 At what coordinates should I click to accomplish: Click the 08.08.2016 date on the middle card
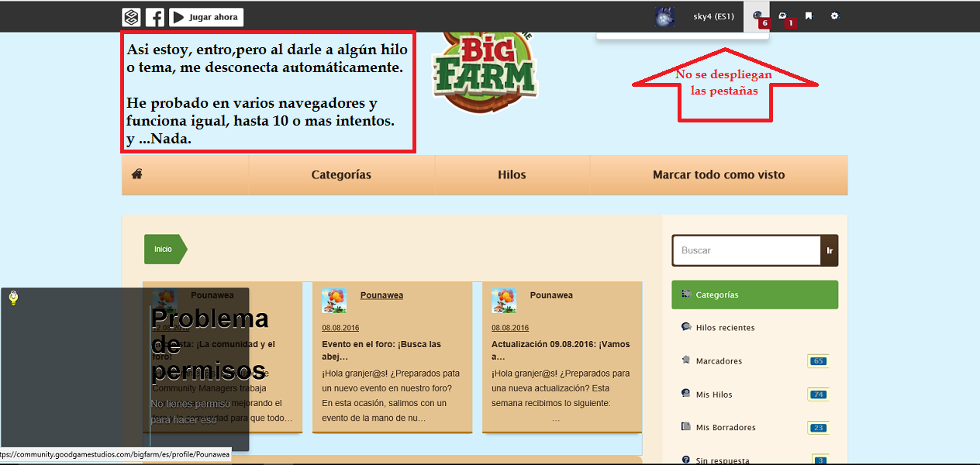[x=340, y=328]
